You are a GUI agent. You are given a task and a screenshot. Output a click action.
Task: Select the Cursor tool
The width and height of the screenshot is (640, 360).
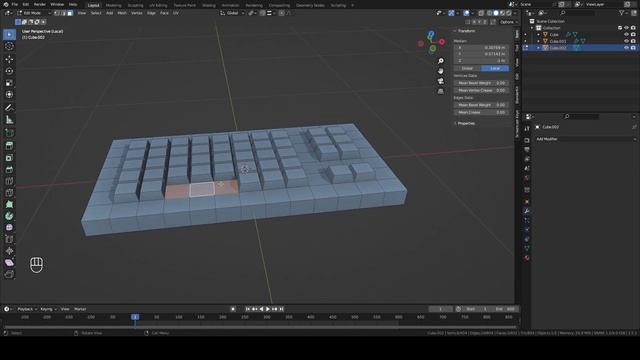[9, 47]
